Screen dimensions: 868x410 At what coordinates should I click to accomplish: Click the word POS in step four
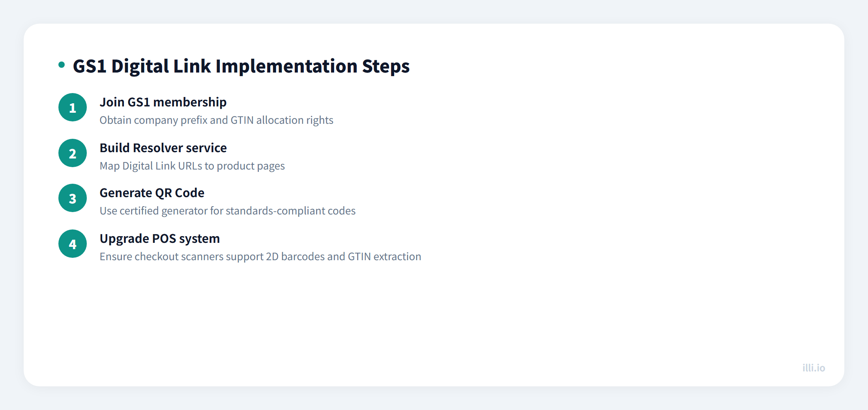[x=164, y=239]
